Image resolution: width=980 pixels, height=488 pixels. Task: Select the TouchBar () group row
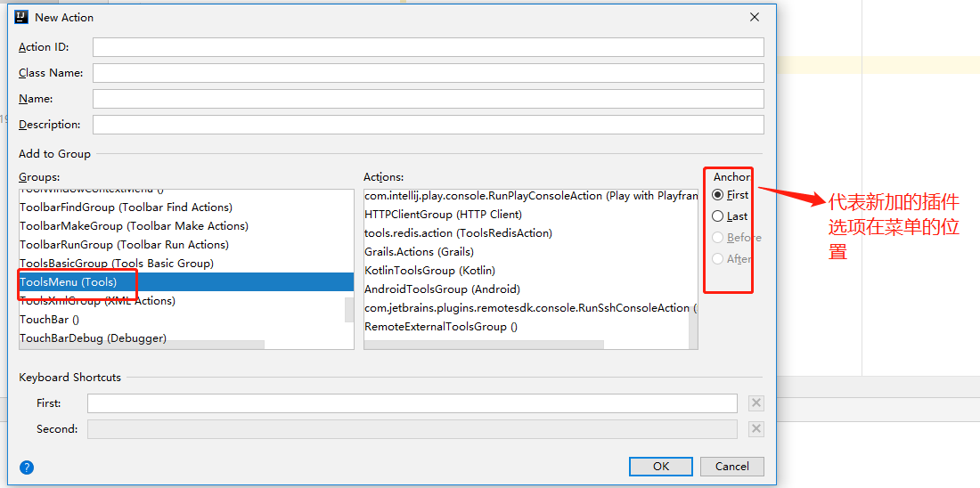click(182, 320)
